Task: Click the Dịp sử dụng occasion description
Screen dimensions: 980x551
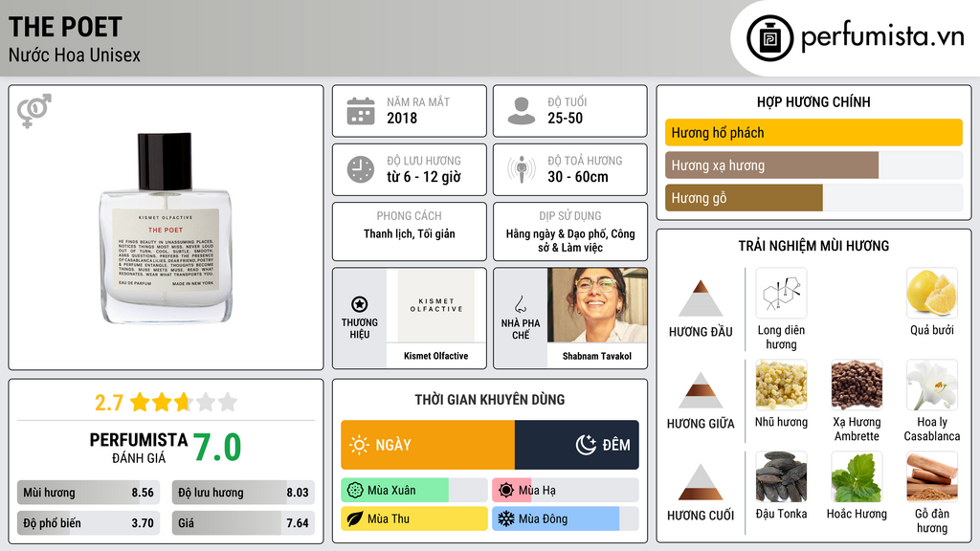Action: pyautogui.click(x=570, y=240)
